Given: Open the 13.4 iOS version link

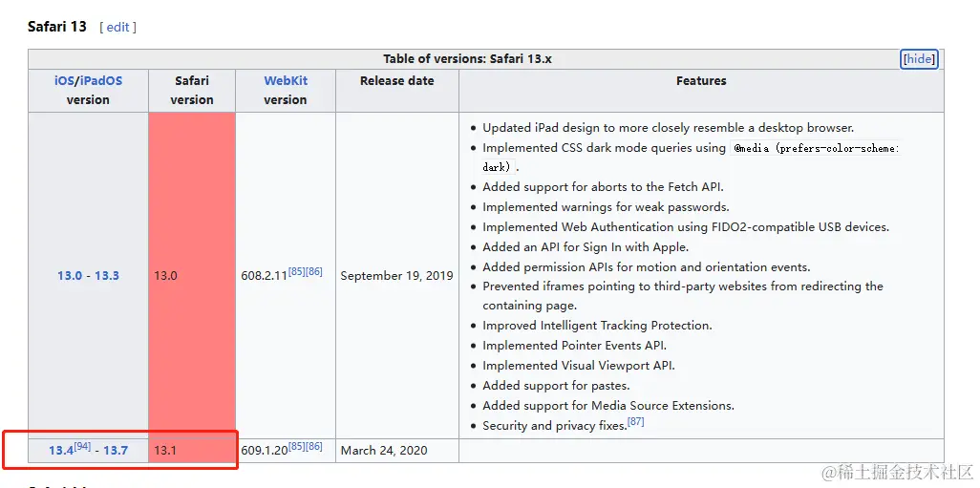Looking at the screenshot, I should click(x=61, y=450).
